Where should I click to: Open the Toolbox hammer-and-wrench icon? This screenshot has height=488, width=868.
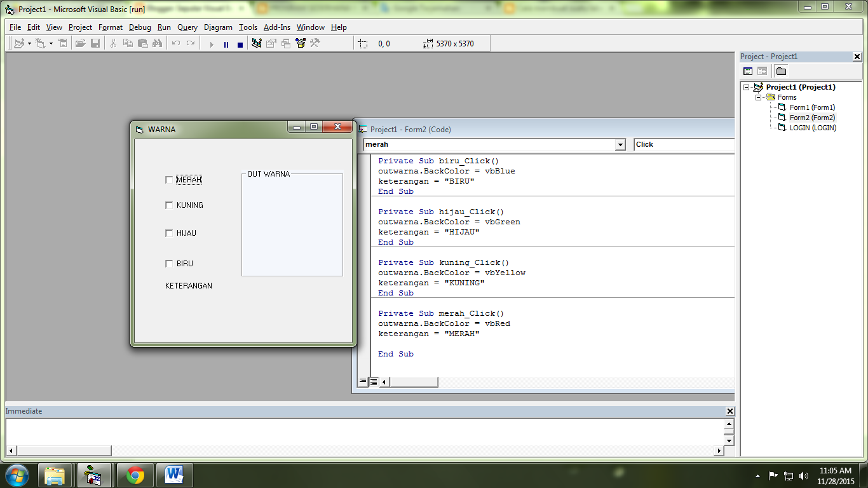[315, 43]
